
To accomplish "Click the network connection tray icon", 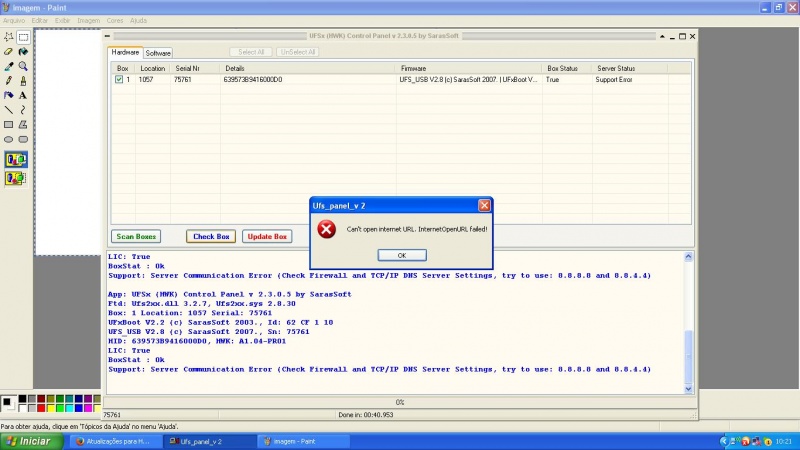I will tap(734, 441).
